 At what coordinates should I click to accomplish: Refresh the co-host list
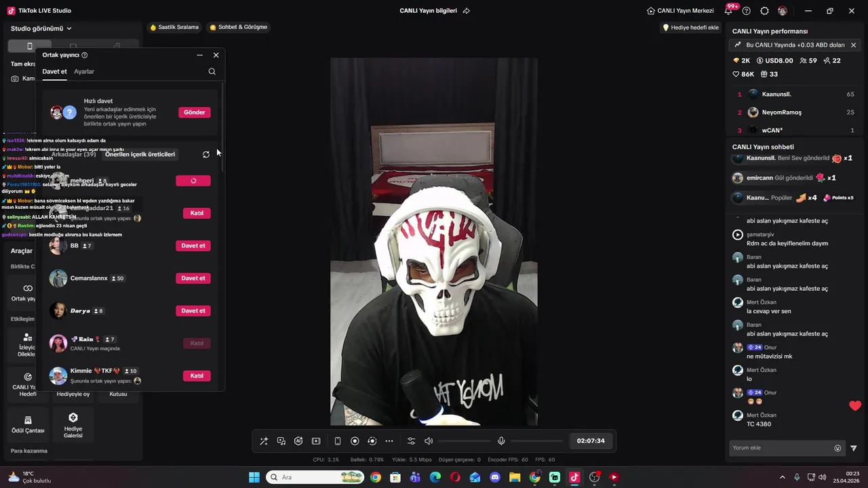206,155
